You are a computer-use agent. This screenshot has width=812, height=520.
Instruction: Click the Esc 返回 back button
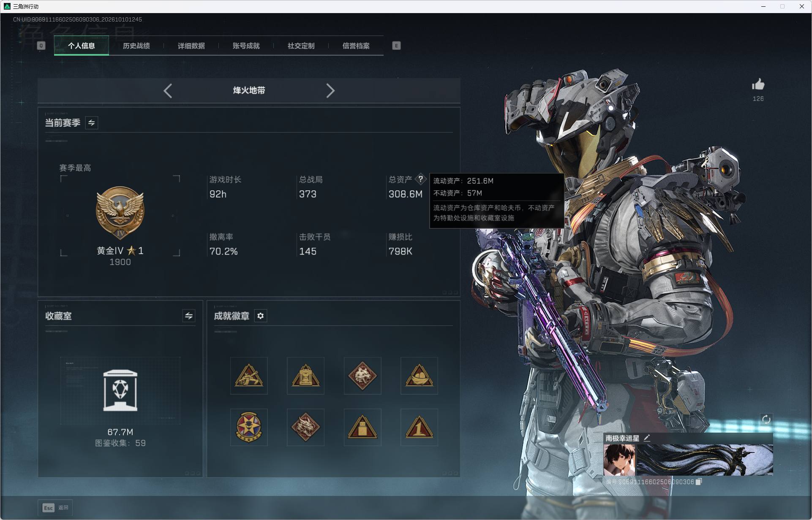click(x=55, y=508)
